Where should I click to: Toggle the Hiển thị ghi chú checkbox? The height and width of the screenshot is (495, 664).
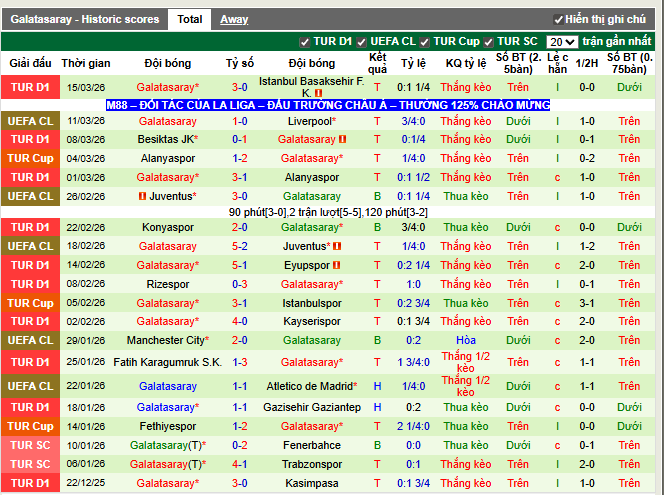pyautogui.click(x=558, y=20)
